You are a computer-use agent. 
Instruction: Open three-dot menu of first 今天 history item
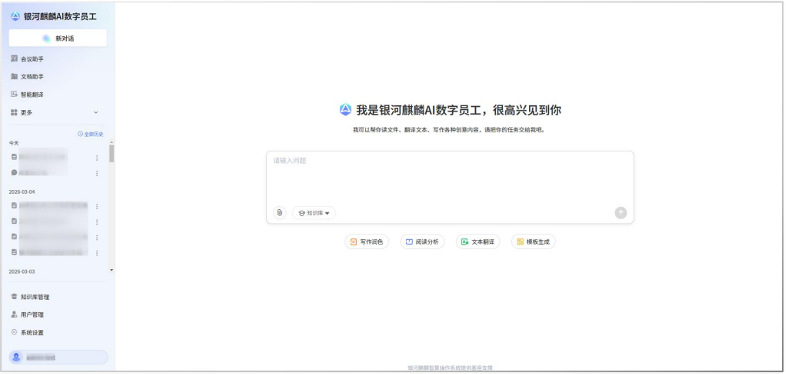tap(97, 157)
